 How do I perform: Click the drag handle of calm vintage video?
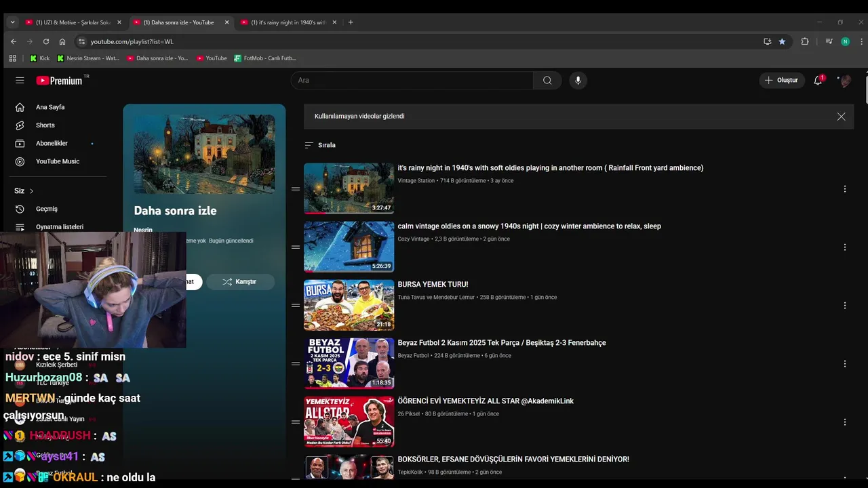(x=296, y=247)
